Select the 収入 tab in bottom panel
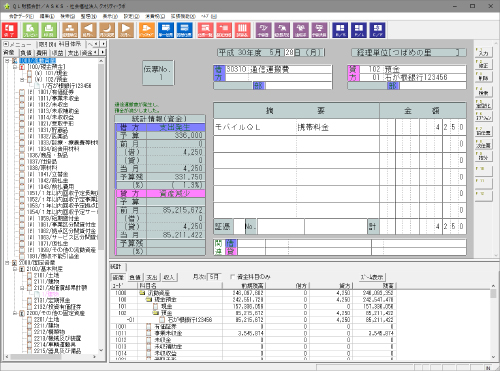Image resolution: width=500 pixels, height=371 pixels. 170,277
